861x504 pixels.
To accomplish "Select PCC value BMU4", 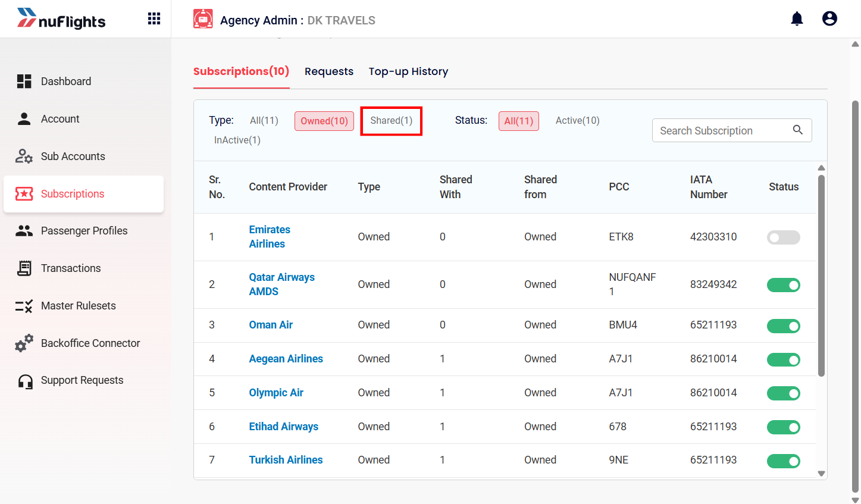I will coord(623,325).
